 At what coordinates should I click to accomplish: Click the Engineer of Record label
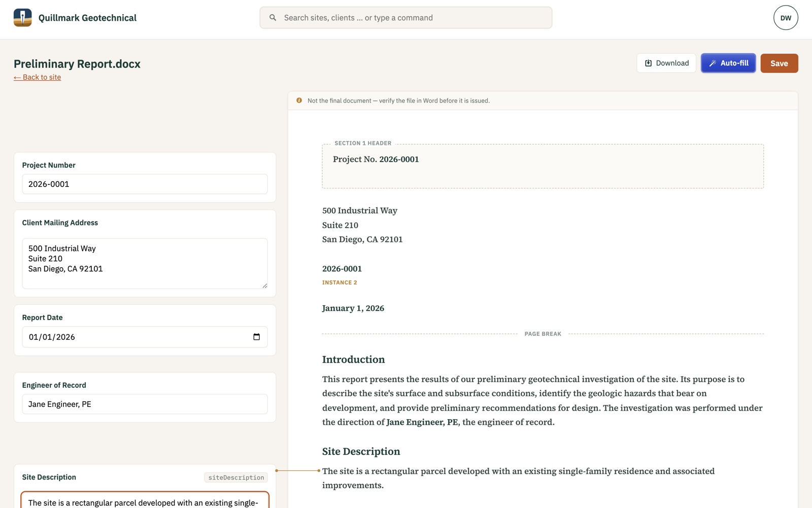[54, 385]
